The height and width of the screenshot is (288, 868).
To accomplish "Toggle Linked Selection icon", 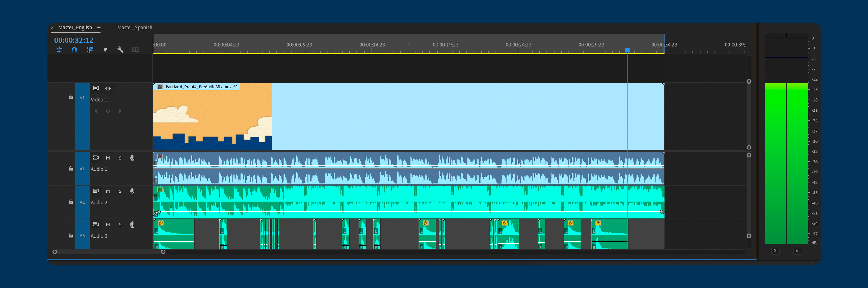I will click(x=90, y=50).
